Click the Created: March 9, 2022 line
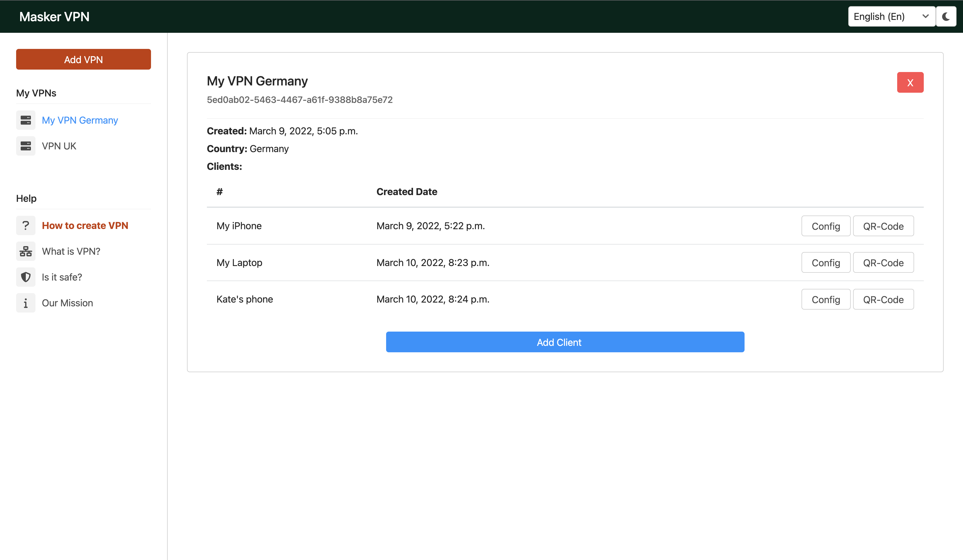This screenshot has height=560, width=963. pyautogui.click(x=282, y=131)
